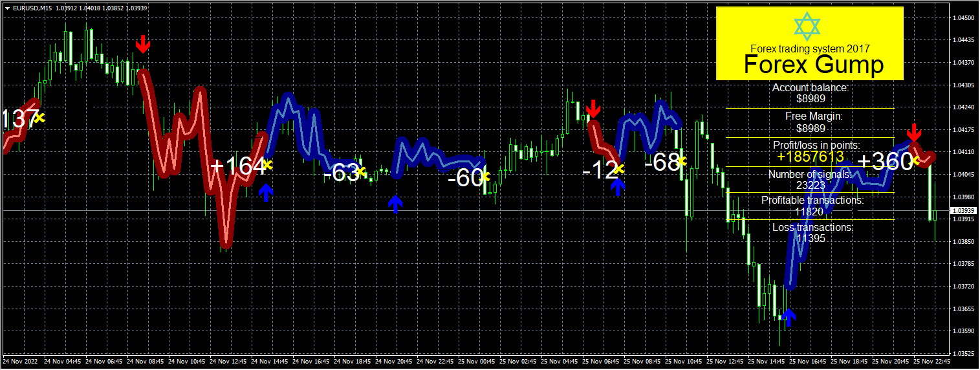This screenshot has height=370, width=980.
Task: Click the 11395 loss transactions value
Action: tap(810, 239)
